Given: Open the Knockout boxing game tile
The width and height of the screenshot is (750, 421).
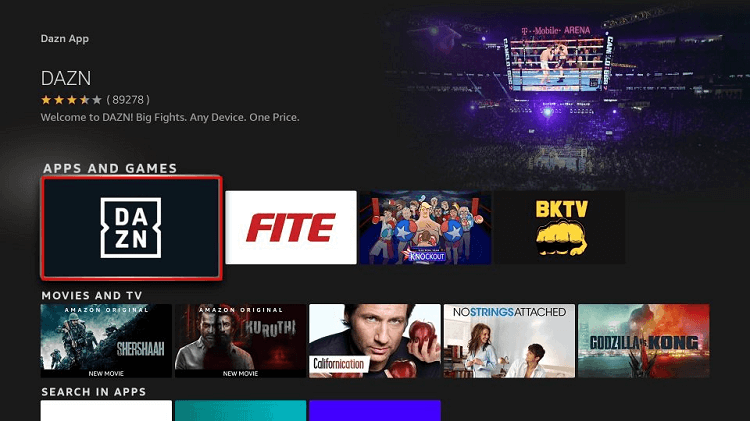Looking at the screenshot, I should click(x=425, y=227).
